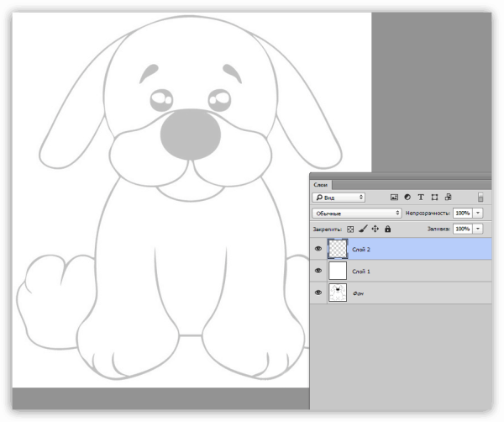The width and height of the screenshot is (504, 422).
Task: Toggle visibility of the Фон layer
Action: 318,293
